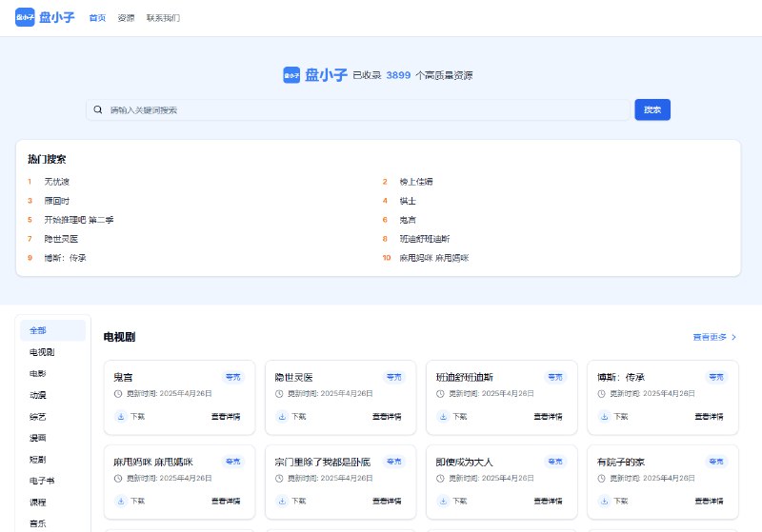Open 查看详情 on the 宗门里除了我都是卧底 card

(x=386, y=501)
